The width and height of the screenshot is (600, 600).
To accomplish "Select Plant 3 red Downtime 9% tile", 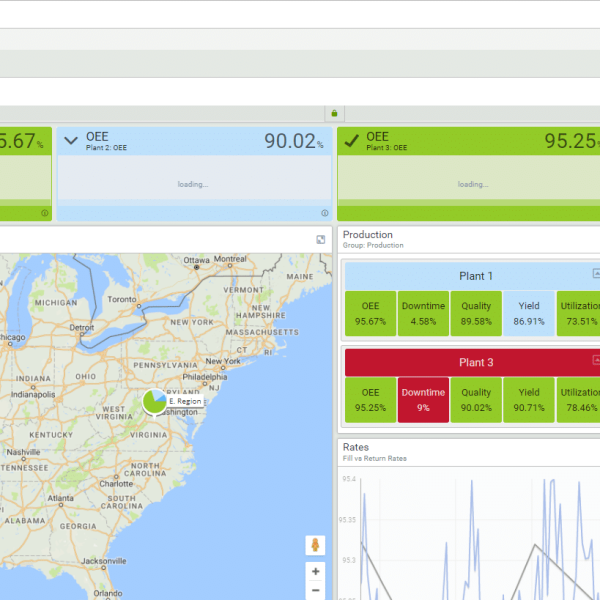I will [x=423, y=400].
